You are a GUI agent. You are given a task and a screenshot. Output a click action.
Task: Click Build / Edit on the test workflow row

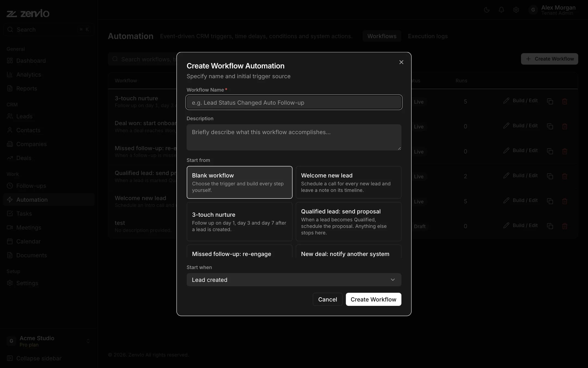click(520, 225)
